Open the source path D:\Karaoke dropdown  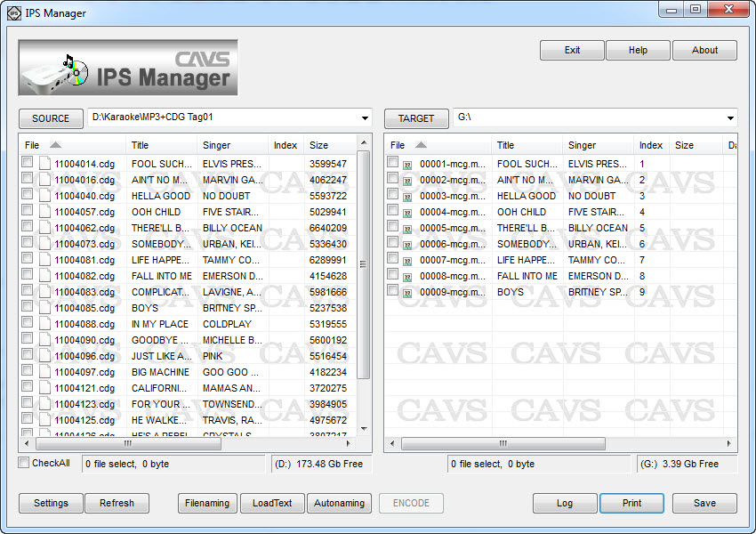click(366, 118)
